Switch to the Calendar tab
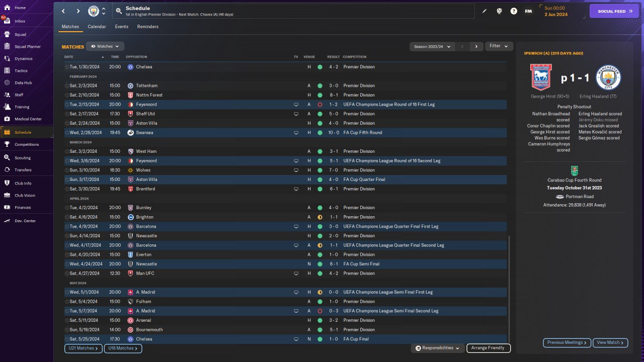 [x=97, y=27]
